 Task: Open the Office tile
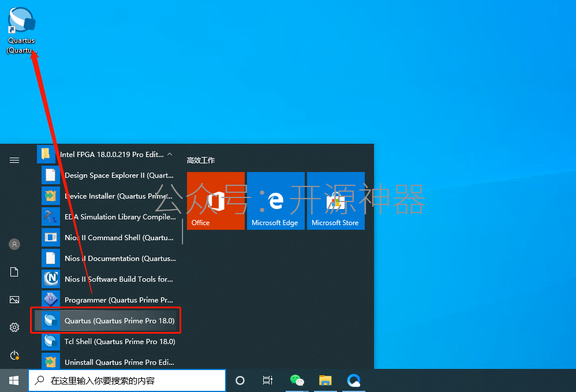pos(216,201)
